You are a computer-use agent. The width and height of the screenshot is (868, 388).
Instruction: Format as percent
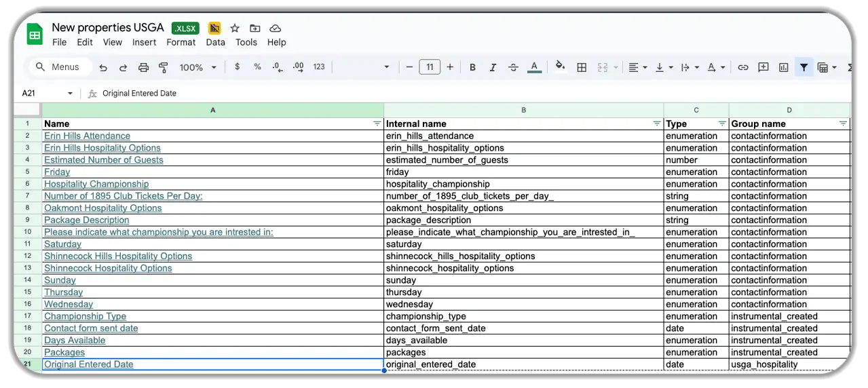tap(257, 67)
